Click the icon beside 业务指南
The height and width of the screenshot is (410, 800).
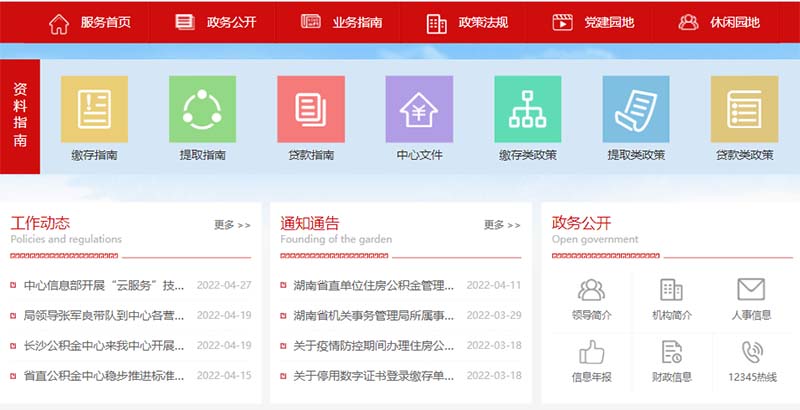tap(311, 21)
